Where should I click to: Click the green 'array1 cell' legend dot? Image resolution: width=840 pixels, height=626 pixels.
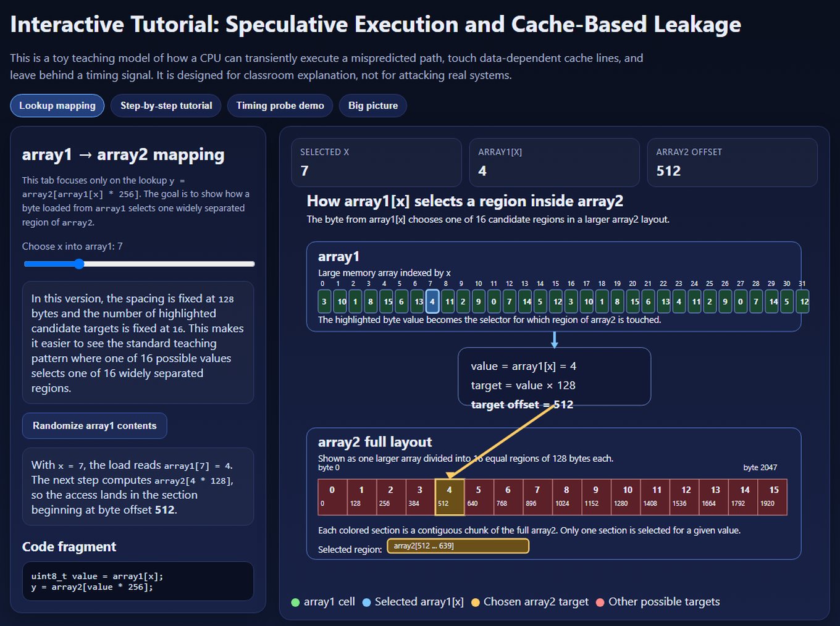pos(295,602)
